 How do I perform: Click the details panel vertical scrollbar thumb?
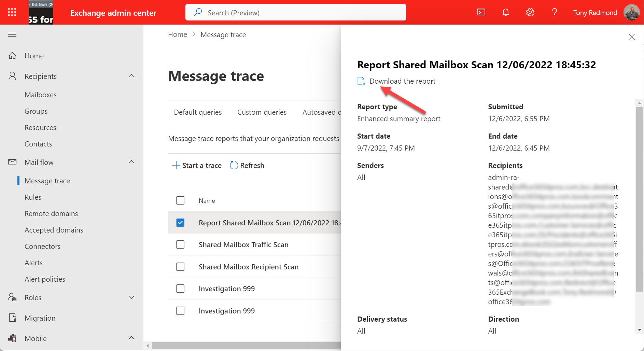640,199
